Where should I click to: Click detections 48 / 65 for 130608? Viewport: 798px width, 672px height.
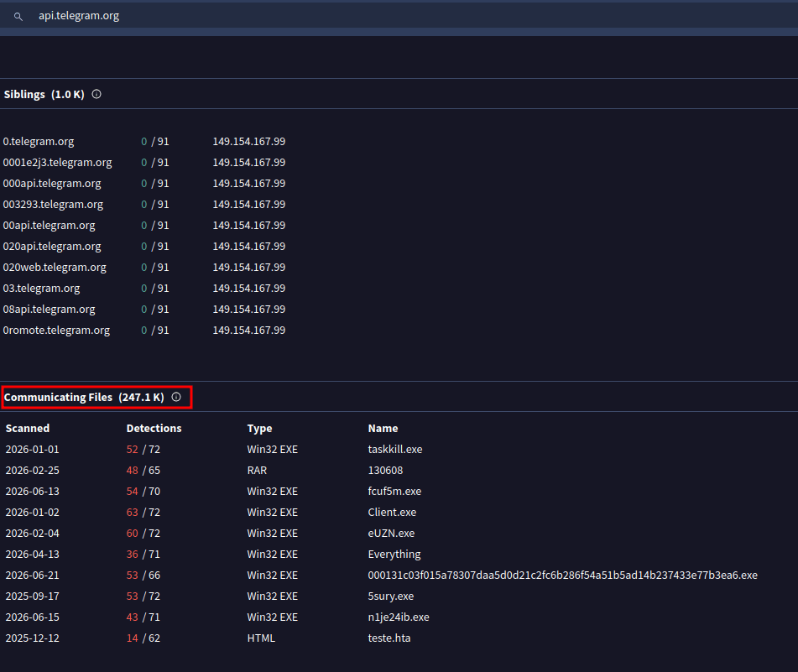coord(143,470)
